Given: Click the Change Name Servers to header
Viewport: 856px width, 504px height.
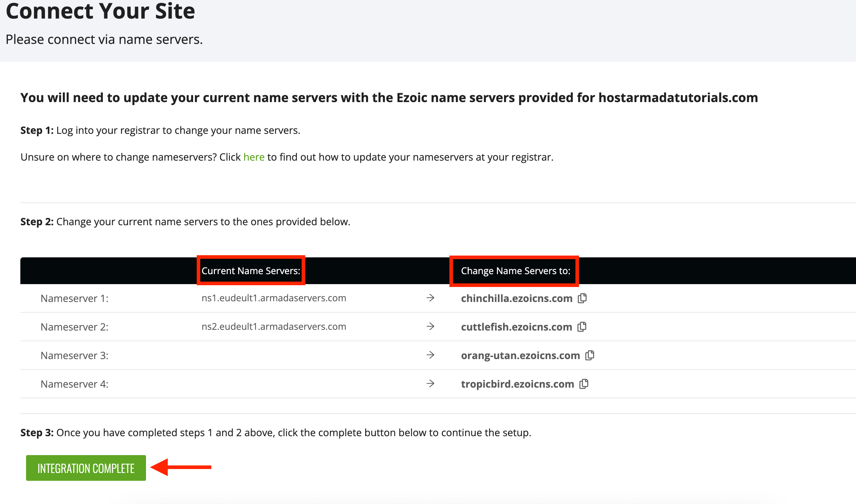Looking at the screenshot, I should pyautogui.click(x=515, y=271).
